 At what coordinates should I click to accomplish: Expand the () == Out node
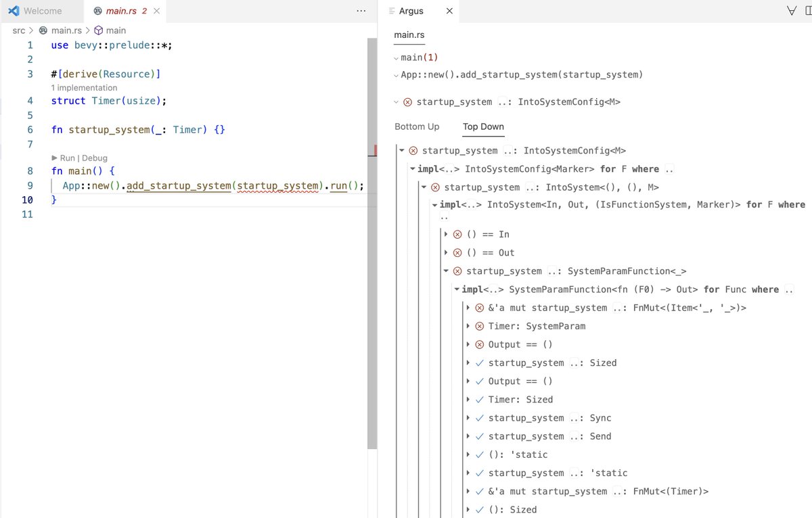click(447, 252)
